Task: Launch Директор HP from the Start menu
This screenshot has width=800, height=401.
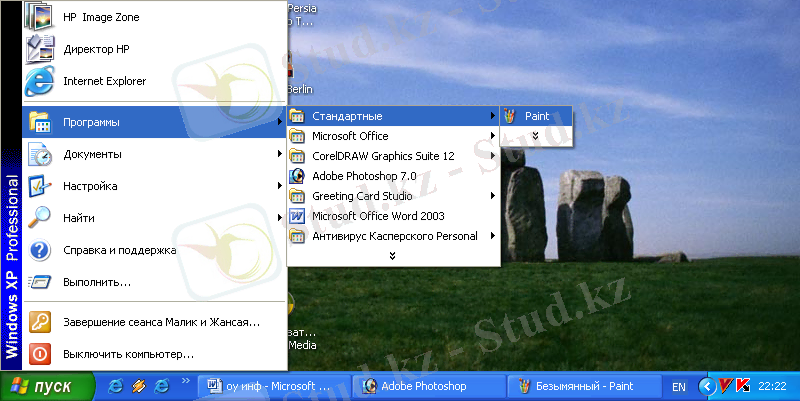Action: pyautogui.click(x=96, y=49)
